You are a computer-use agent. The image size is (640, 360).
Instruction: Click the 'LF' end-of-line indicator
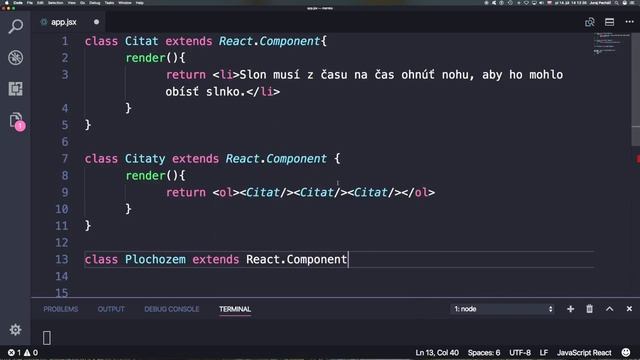click(544, 353)
